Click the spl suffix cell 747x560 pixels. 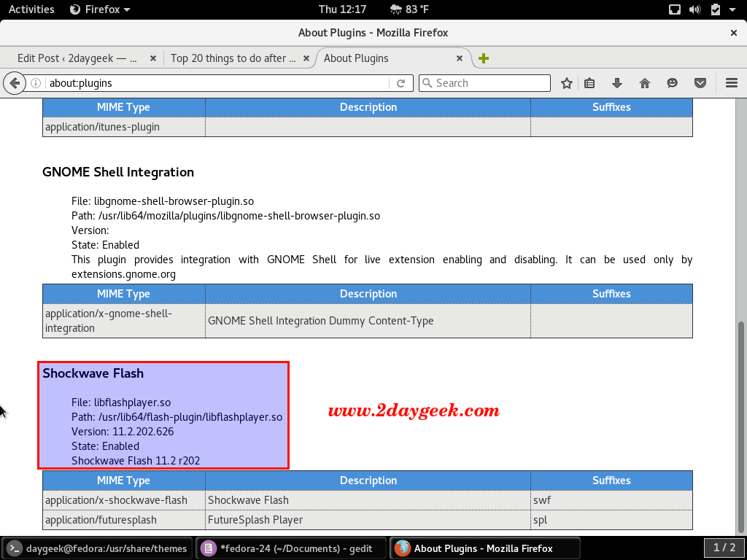pyautogui.click(x=612, y=519)
